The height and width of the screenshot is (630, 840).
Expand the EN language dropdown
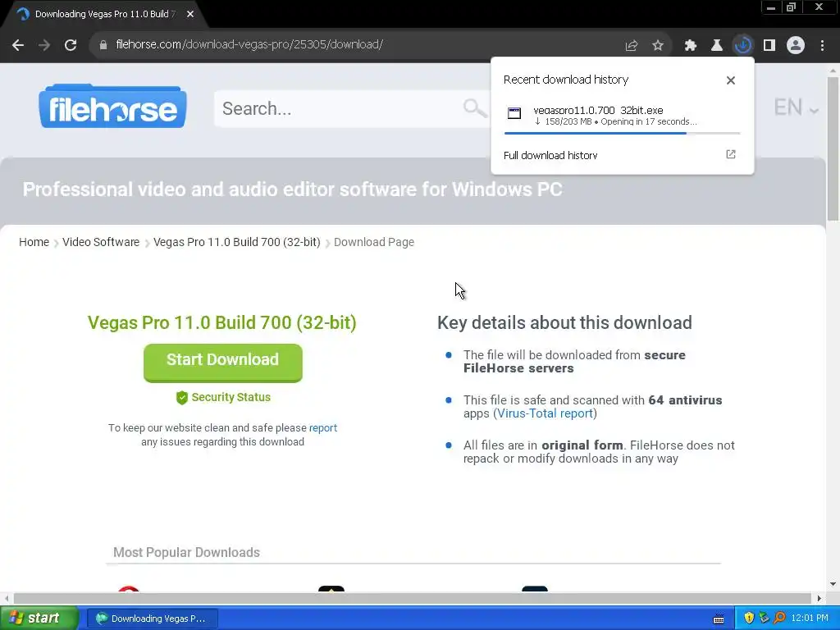796,107
